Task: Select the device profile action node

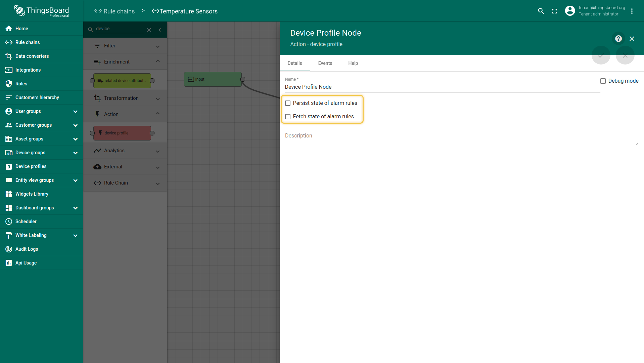Action: pyautogui.click(x=122, y=133)
